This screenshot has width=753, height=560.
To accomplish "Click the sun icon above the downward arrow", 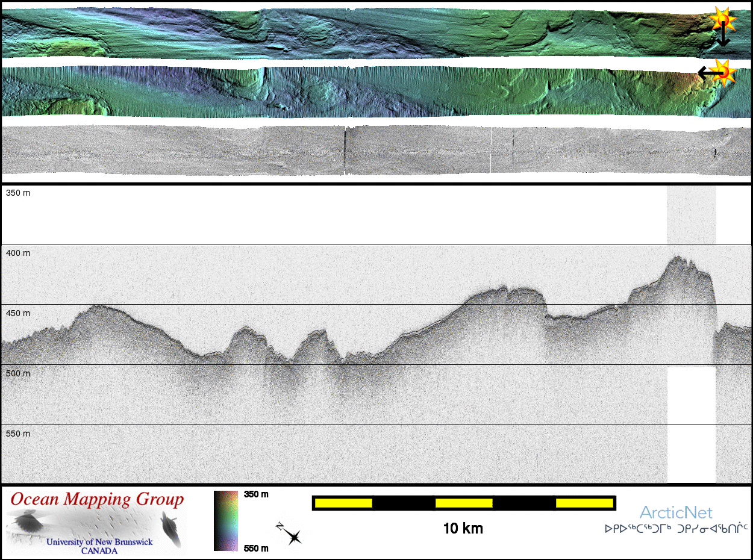I will [x=721, y=19].
